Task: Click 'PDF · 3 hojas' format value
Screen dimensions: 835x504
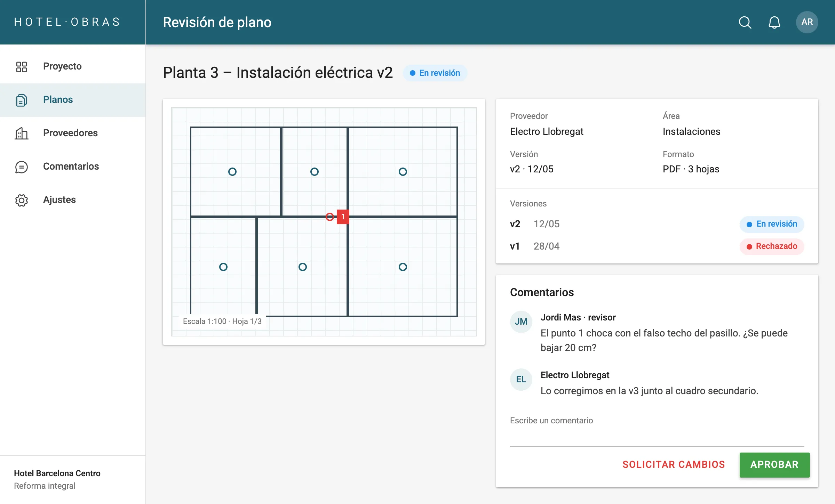Action: (691, 169)
